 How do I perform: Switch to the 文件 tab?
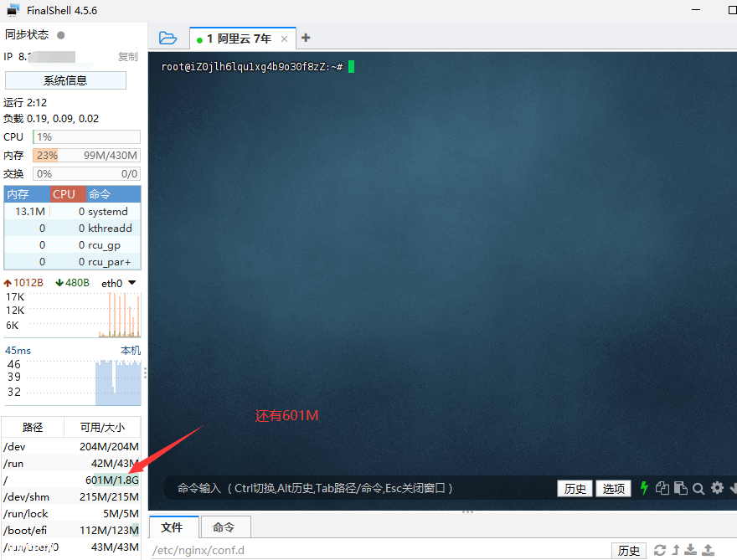tap(174, 527)
